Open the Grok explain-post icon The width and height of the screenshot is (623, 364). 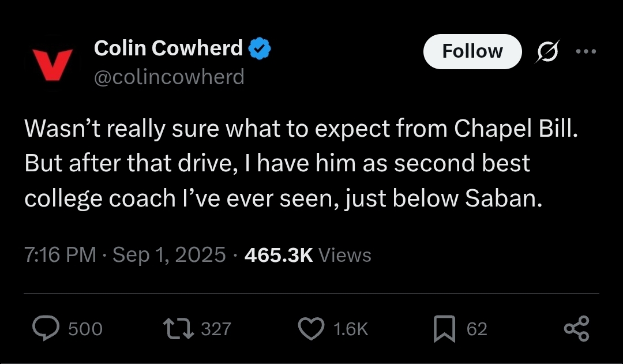coord(547,51)
